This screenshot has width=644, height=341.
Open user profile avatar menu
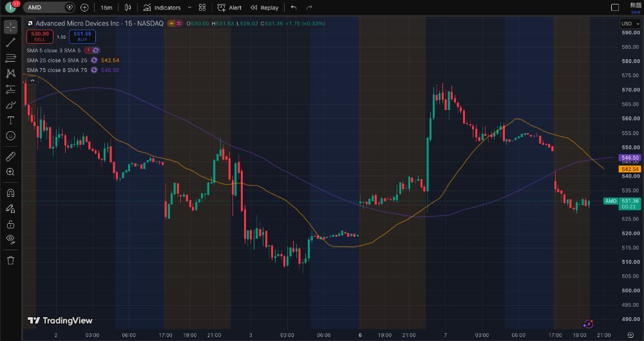pos(11,7)
